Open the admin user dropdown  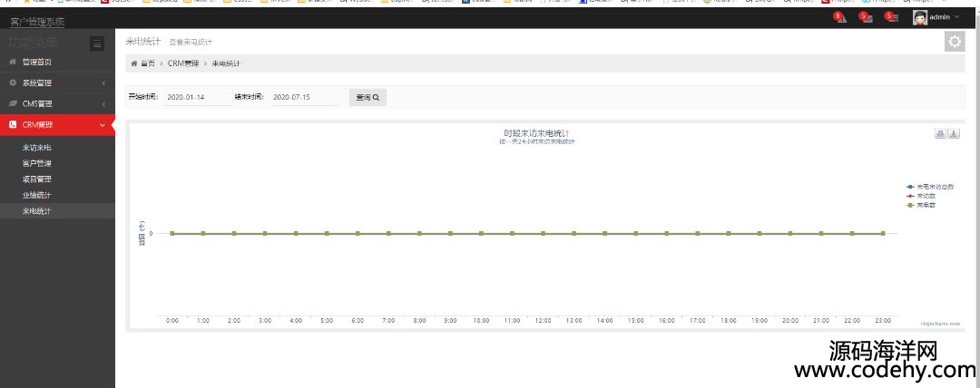point(937,17)
